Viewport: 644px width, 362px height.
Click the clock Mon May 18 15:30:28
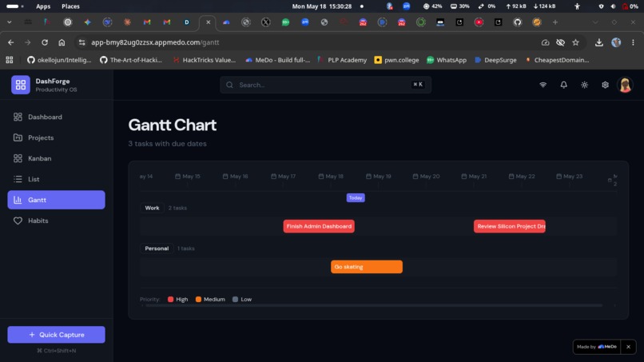pyautogui.click(x=321, y=6)
